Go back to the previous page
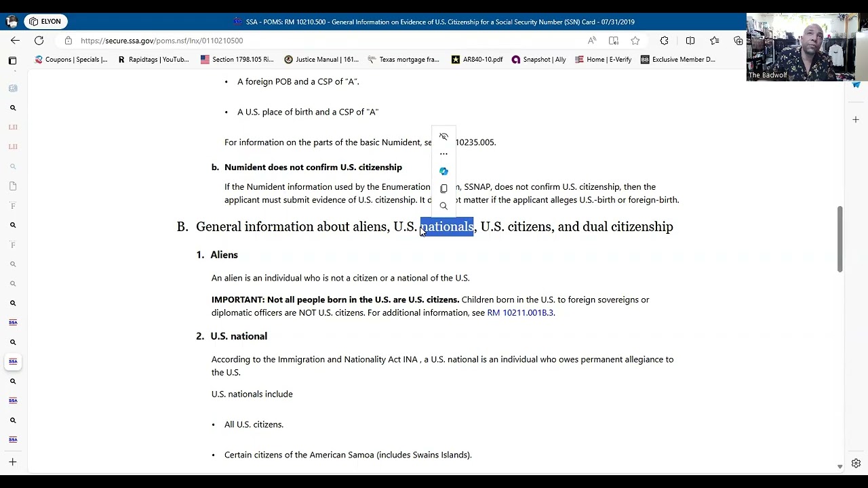Image resolution: width=868 pixels, height=488 pixels. pos(15,41)
